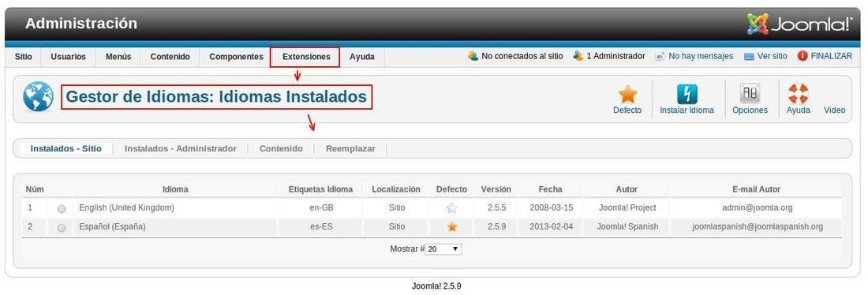Viewport: 868px width, 295px height.
Task: Click the Instalar Idioma icon
Action: tap(687, 95)
